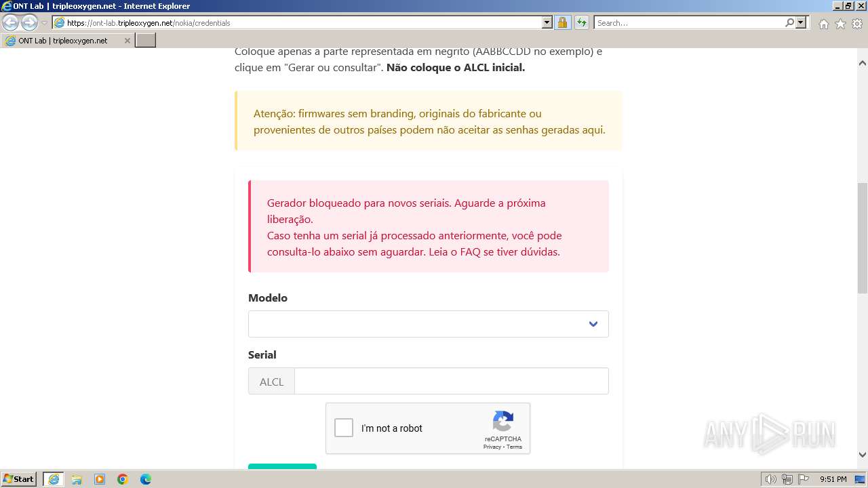This screenshot has width=868, height=488.
Task: Click the browser Search box
Action: tap(689, 22)
